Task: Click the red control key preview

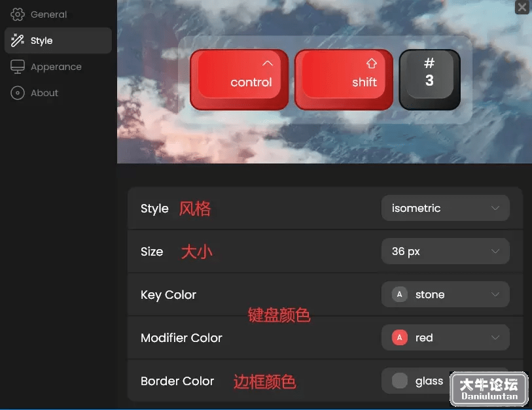Action: click(x=239, y=80)
